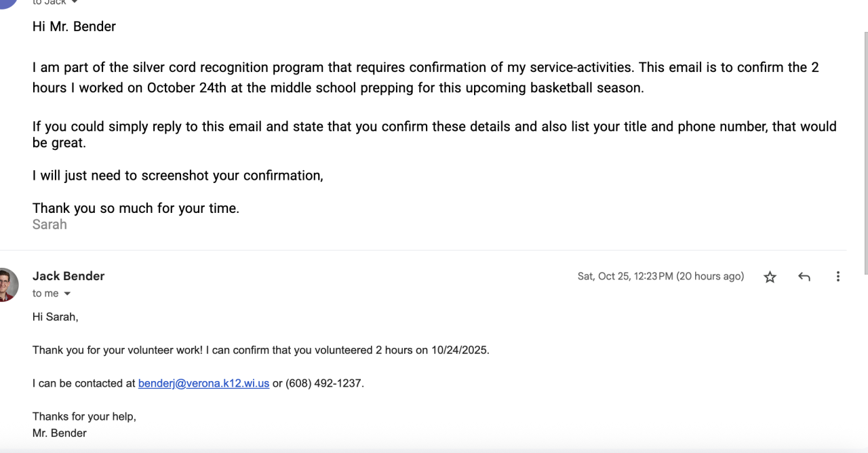Open the three-dot More options menu
This screenshot has height=453, width=868.
click(838, 277)
